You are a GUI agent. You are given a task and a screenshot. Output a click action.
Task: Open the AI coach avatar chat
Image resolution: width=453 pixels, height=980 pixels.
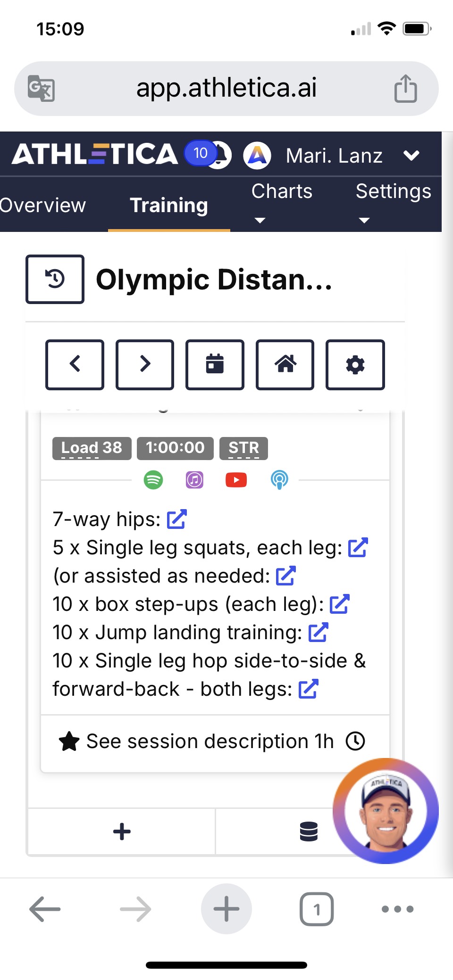pyautogui.click(x=386, y=811)
